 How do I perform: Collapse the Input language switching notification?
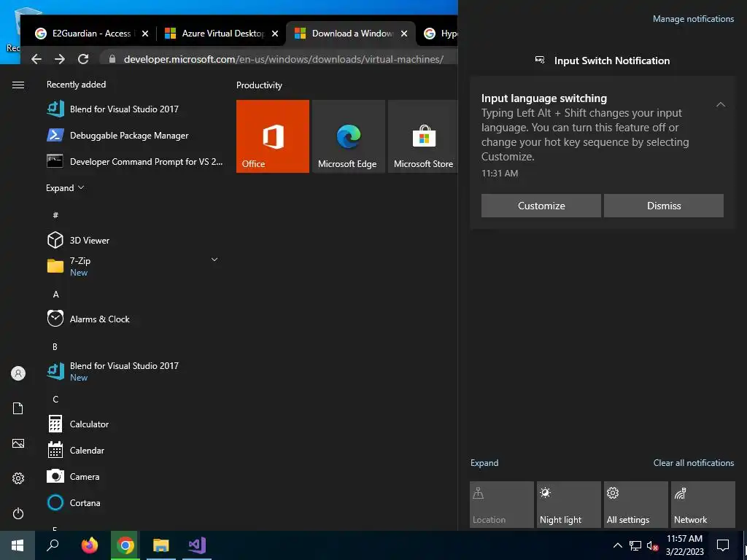click(721, 104)
